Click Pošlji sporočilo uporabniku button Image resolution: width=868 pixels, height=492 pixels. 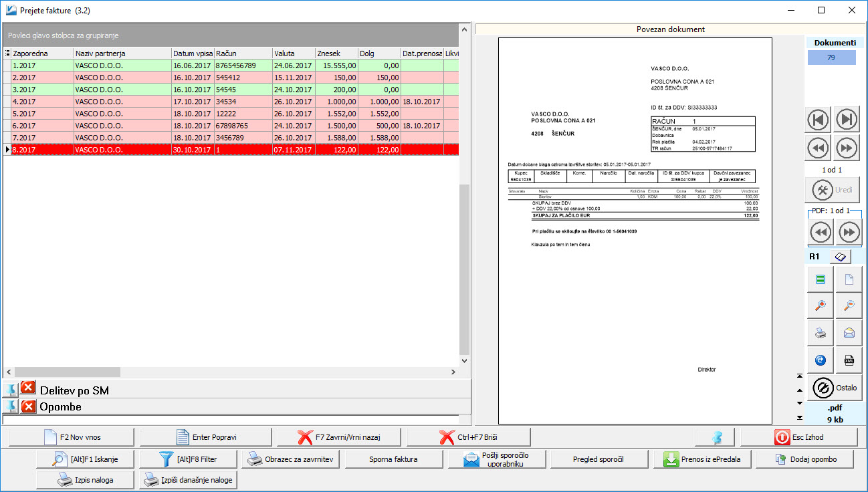click(497, 459)
